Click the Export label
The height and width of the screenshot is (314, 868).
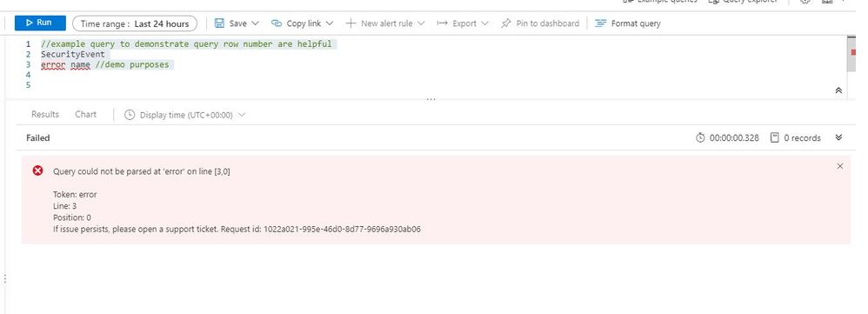click(464, 23)
